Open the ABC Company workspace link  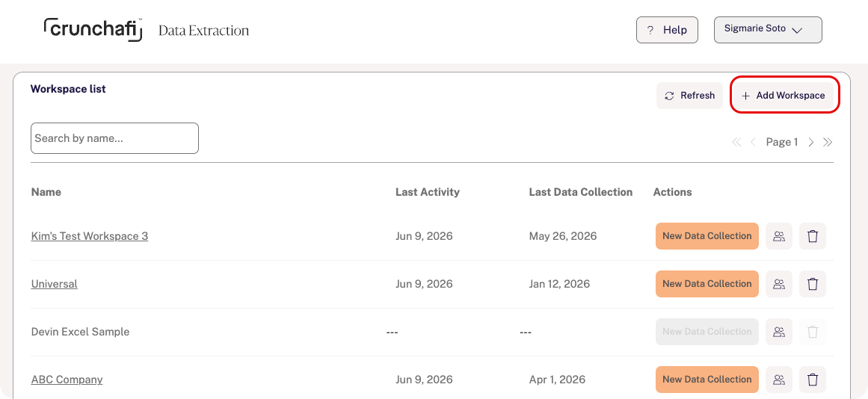67,380
